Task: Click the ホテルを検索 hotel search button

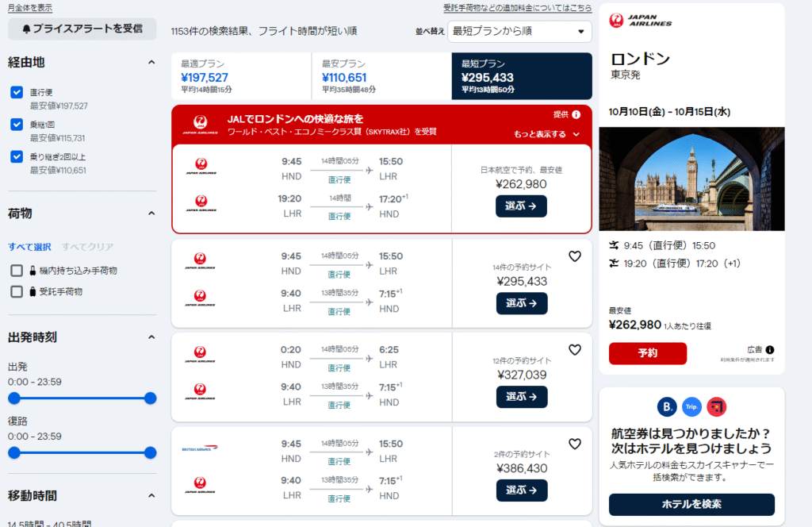Action: (x=691, y=504)
